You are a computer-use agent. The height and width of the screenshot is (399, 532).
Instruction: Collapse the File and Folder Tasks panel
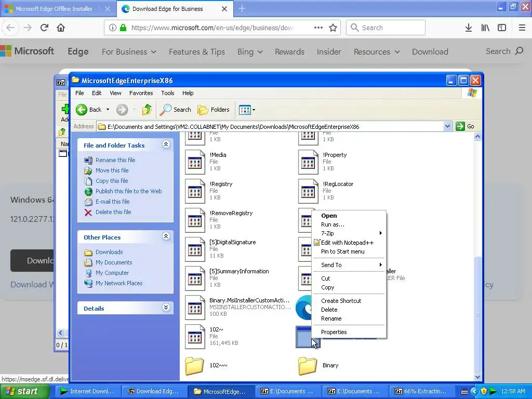pos(166,144)
